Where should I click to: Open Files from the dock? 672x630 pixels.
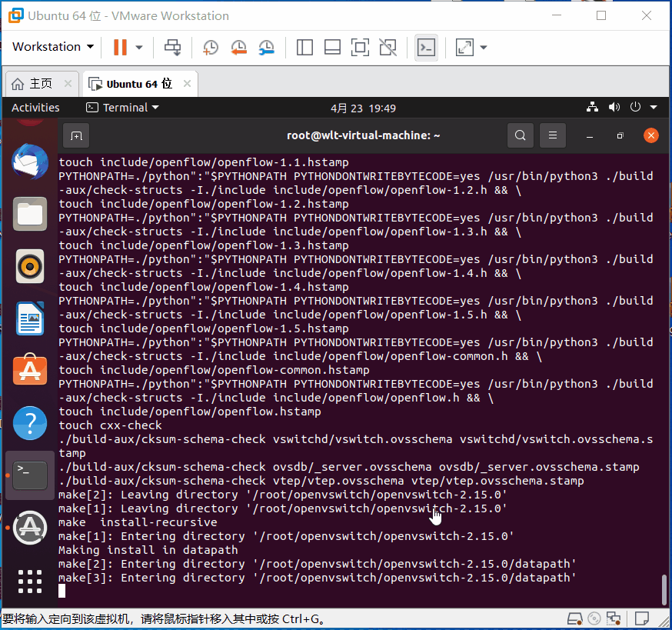click(x=29, y=214)
